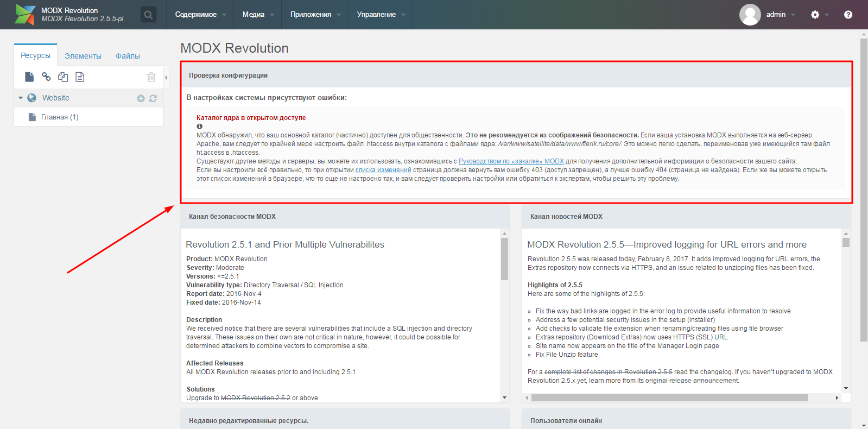
Task: Click the Revolution 2.5.1 and Prior Multiple Vulnerabilites heading
Action: coord(285,244)
